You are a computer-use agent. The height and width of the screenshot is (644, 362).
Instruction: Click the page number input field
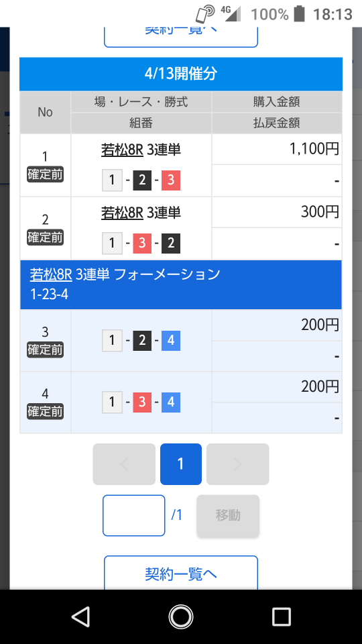(134, 515)
